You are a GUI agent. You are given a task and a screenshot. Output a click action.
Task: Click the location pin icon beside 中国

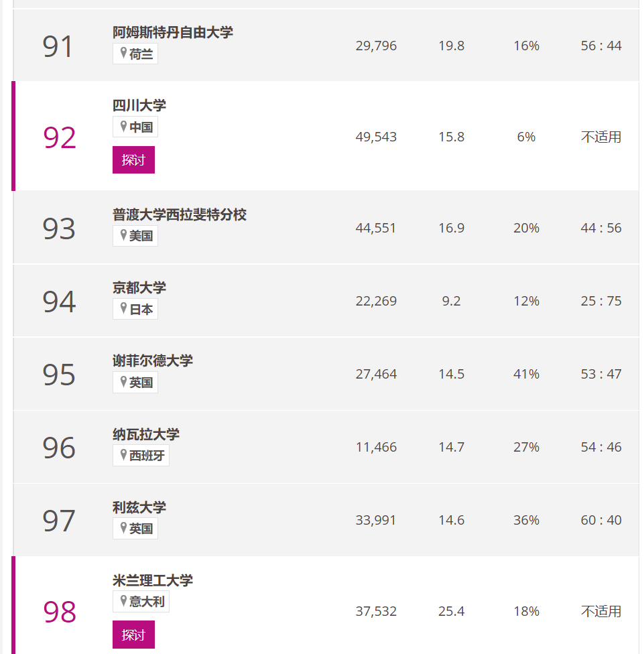[x=123, y=127]
